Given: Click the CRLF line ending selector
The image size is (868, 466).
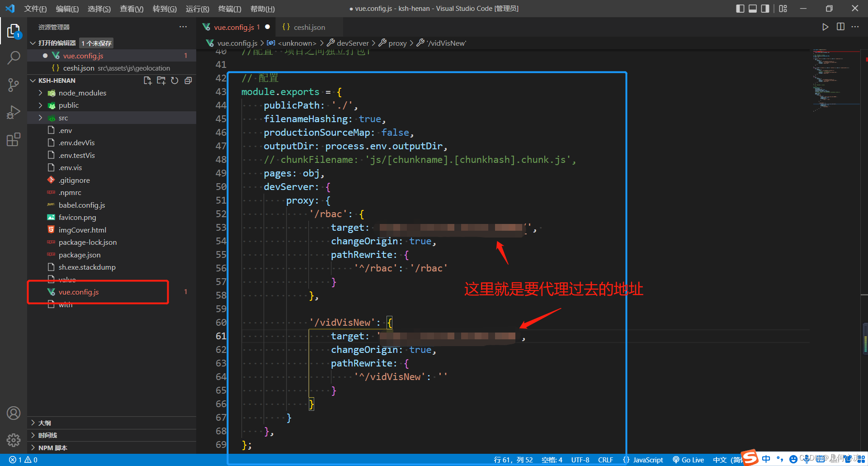Looking at the screenshot, I should point(605,460).
